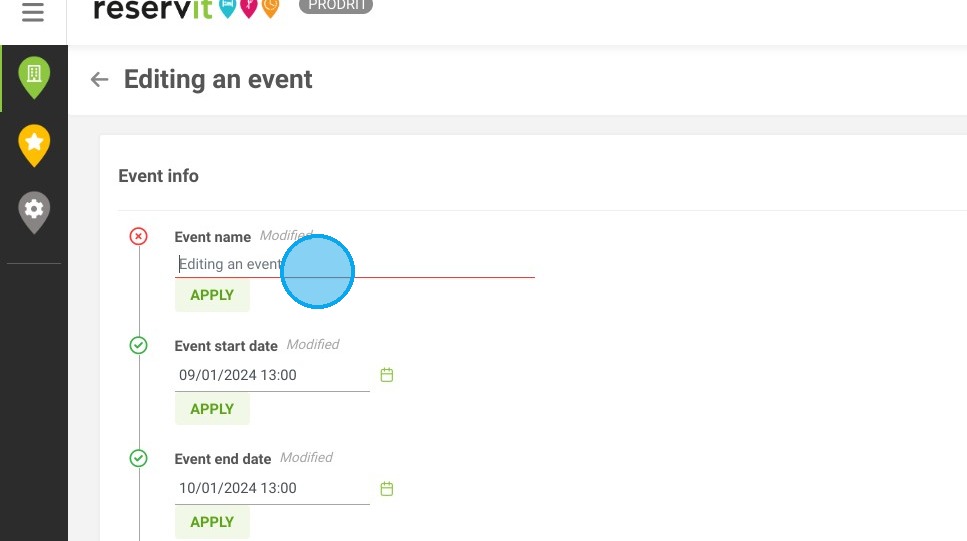
Task: Click the Event info section heading
Action: pyautogui.click(x=158, y=176)
